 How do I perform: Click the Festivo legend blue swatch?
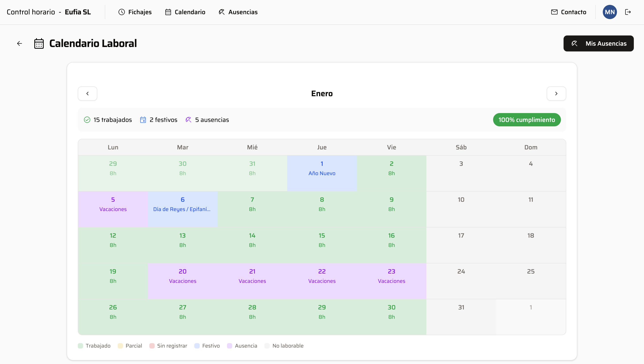(x=197, y=346)
